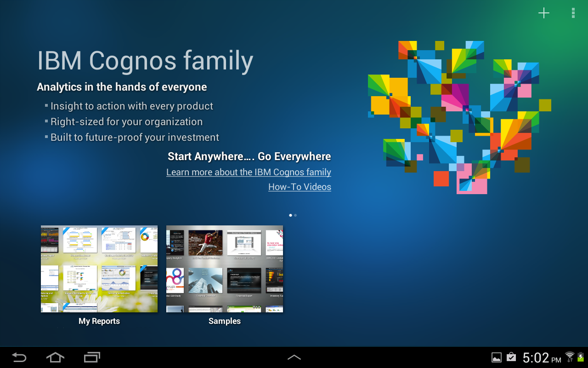Tap Analytics in the hands of everyone
This screenshot has height=368, width=588.
[122, 87]
